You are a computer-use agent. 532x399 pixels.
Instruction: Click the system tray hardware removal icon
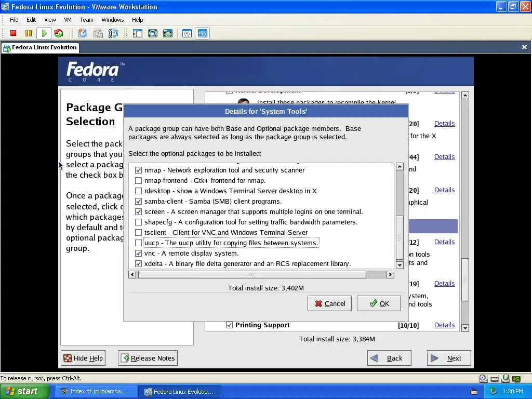[x=494, y=392]
